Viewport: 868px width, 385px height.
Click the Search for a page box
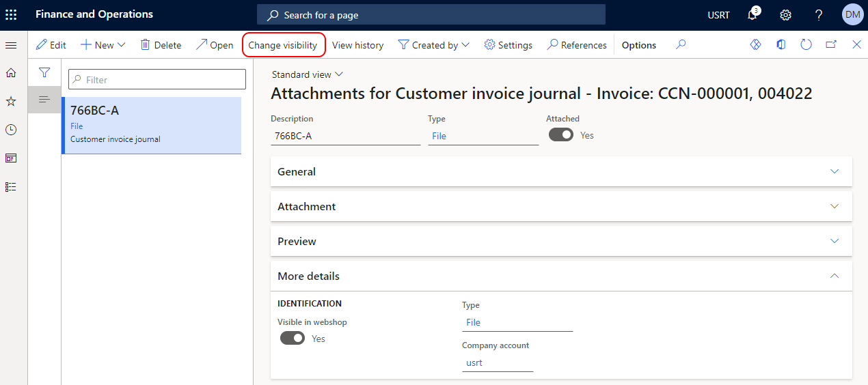(x=431, y=14)
